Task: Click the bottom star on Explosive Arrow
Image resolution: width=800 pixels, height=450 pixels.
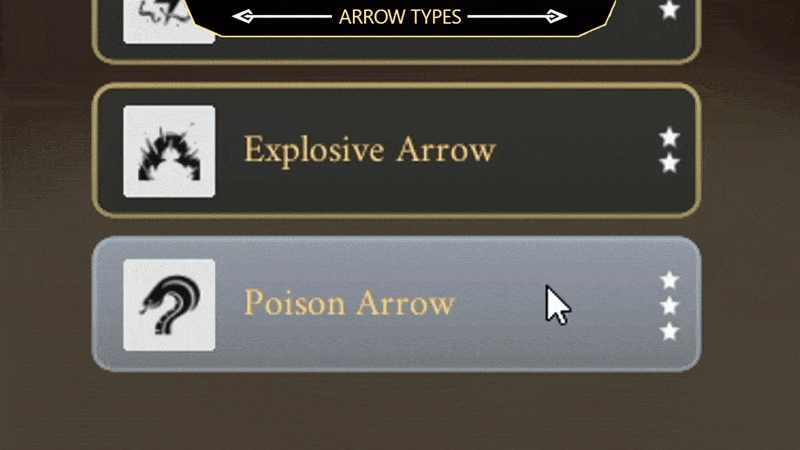Action: 669,163
